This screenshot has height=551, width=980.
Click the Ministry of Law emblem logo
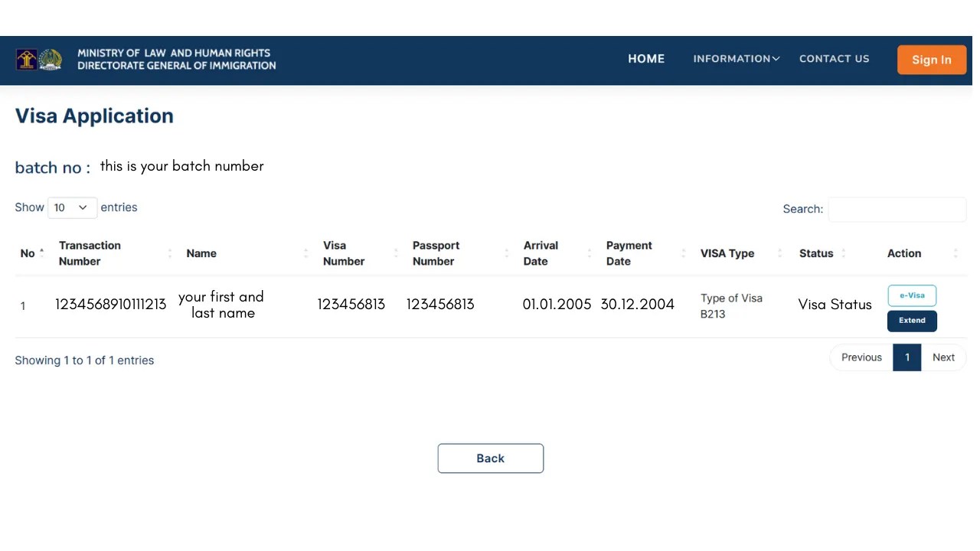tap(27, 60)
